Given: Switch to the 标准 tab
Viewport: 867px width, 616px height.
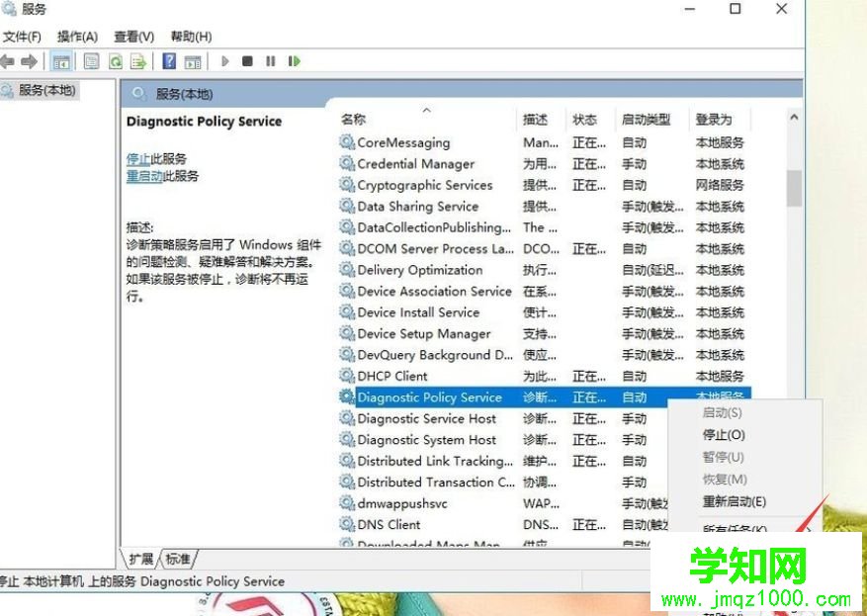Looking at the screenshot, I should pos(175,558).
